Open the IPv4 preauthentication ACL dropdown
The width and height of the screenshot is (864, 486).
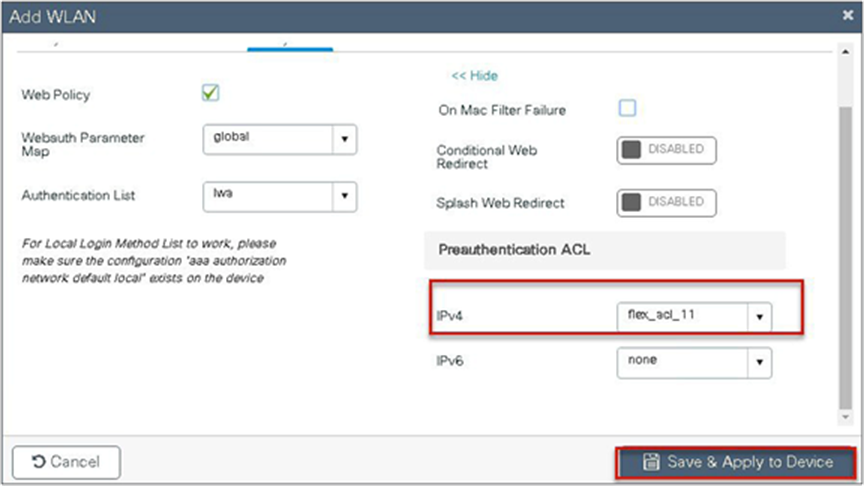click(759, 316)
